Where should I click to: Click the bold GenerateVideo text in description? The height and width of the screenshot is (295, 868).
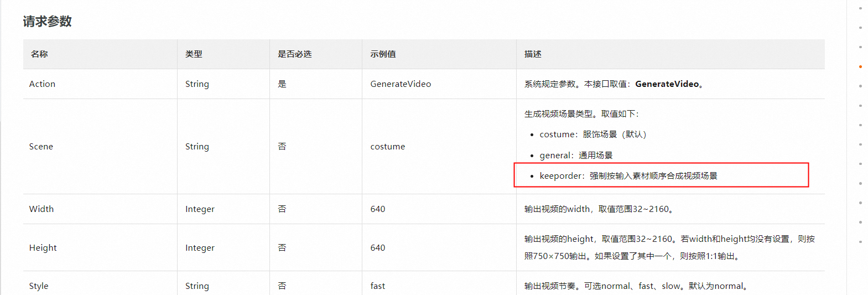(667, 84)
